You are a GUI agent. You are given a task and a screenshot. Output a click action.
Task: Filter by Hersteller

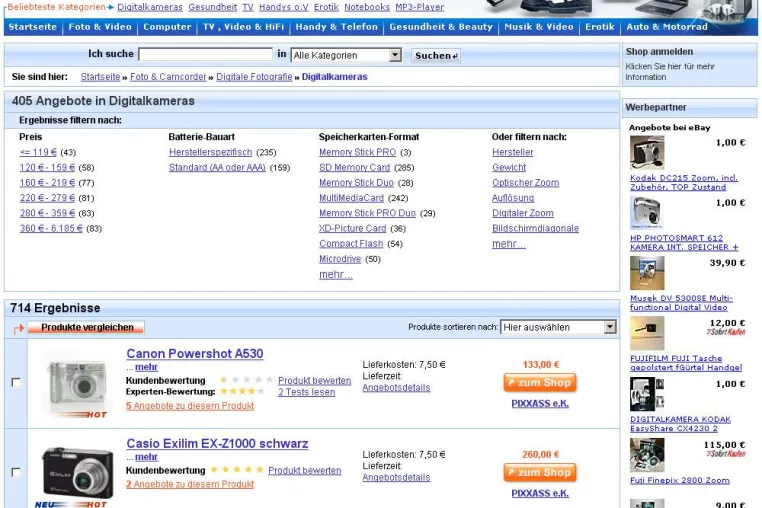point(512,152)
